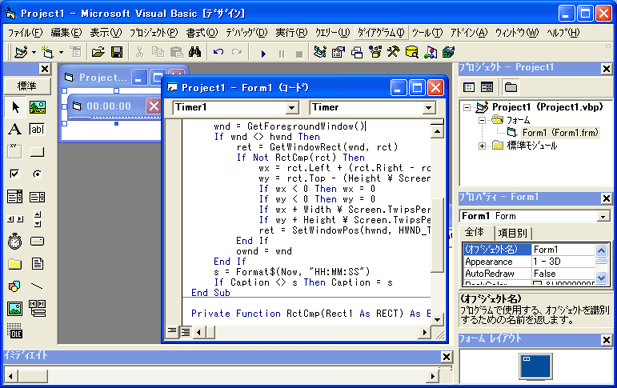Open the Object Browser toolbar icon
This screenshot has height=388, width=617.
(375, 52)
